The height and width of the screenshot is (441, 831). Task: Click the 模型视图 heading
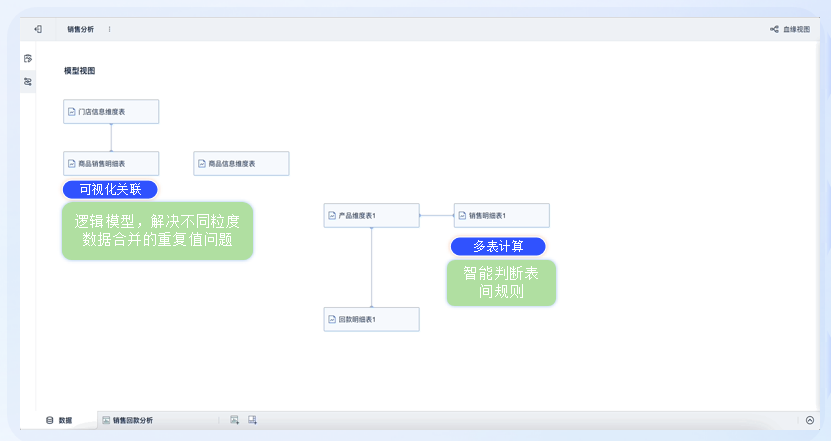pyautogui.click(x=79, y=71)
